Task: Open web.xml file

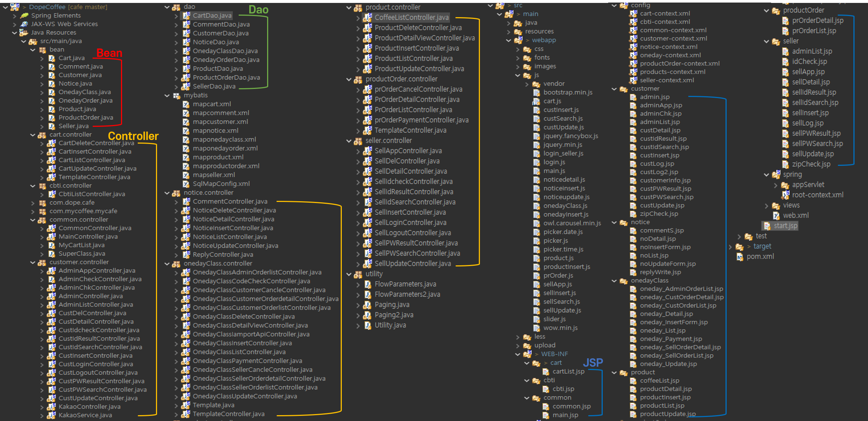Action: coord(795,215)
